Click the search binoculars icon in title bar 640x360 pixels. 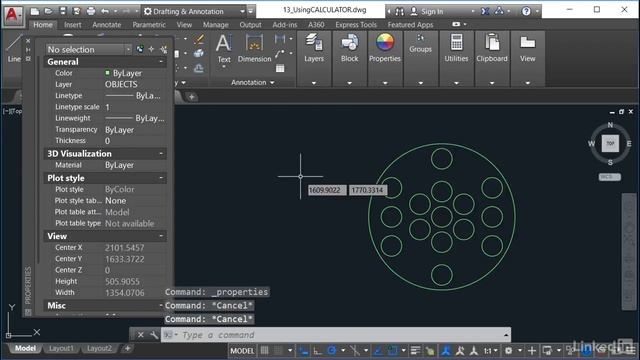tap(400, 11)
